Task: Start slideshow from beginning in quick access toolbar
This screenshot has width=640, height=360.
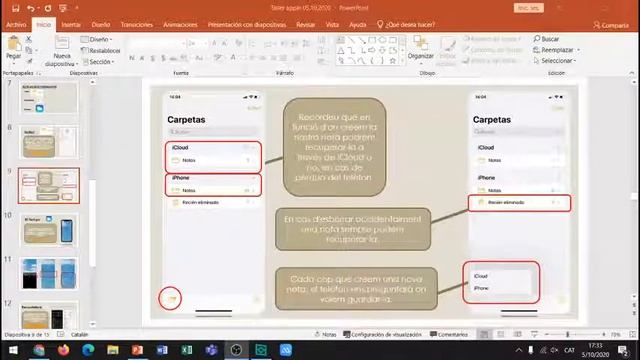Action: [63, 8]
